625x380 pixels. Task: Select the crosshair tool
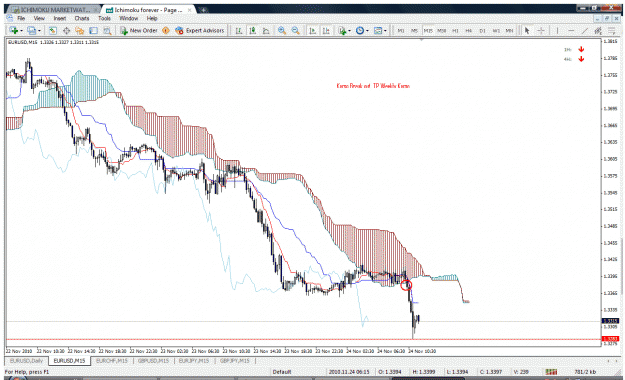click(x=541, y=30)
